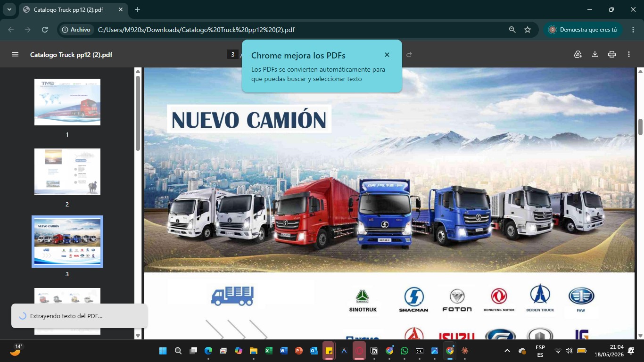Click the NUEVO CAMIÓN heading
The height and width of the screenshot is (362, 644).
(249, 119)
